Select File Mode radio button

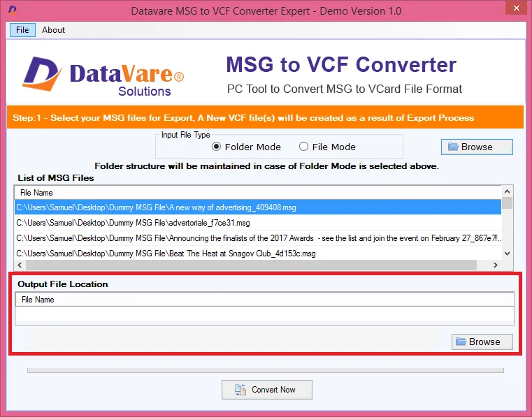327,147
